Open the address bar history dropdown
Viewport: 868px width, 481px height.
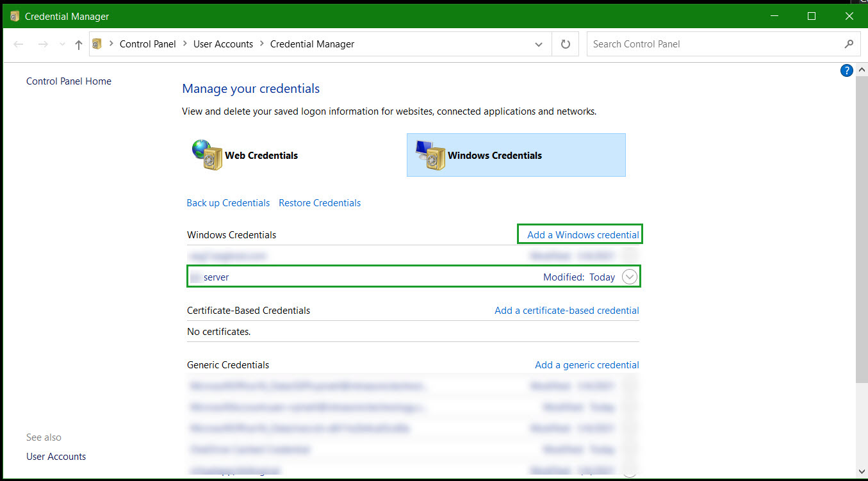(x=539, y=44)
